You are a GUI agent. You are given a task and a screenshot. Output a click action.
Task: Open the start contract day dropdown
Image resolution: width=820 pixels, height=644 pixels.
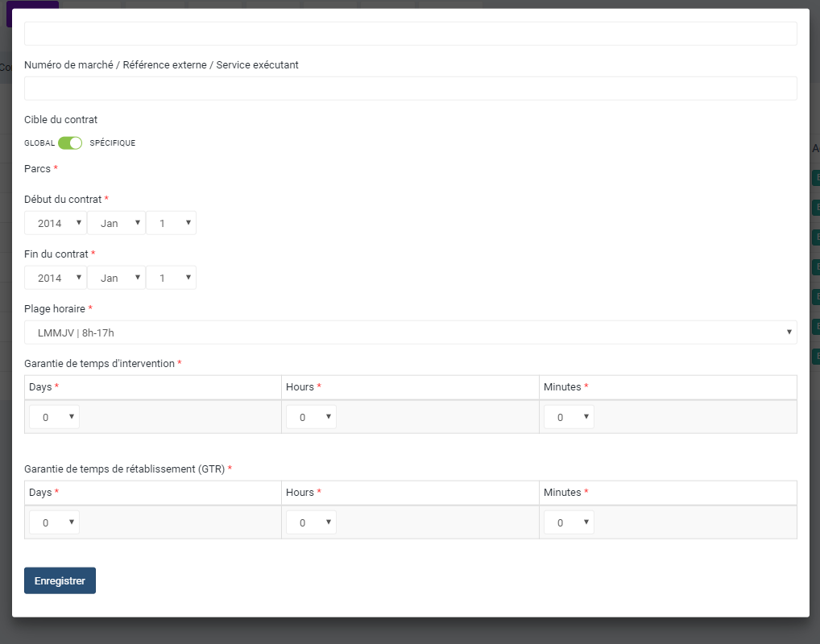tap(171, 223)
